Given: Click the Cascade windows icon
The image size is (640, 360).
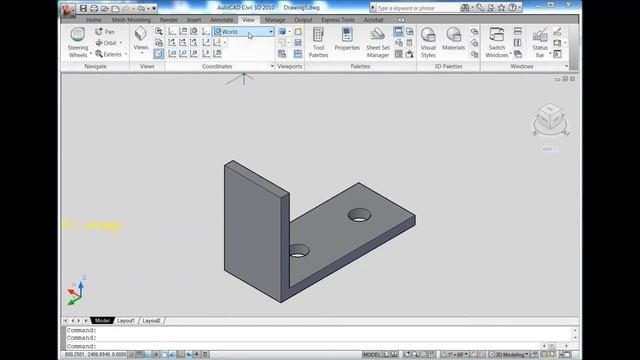Looking at the screenshot, I should 518,54.
